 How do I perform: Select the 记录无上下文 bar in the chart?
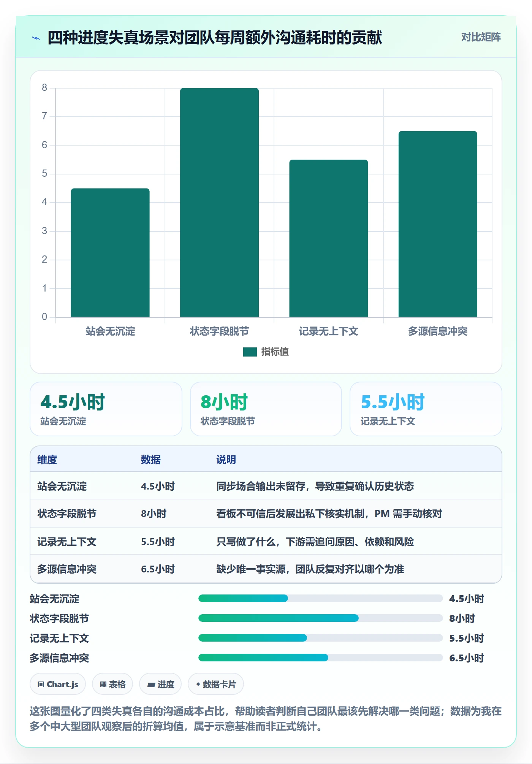point(329,238)
